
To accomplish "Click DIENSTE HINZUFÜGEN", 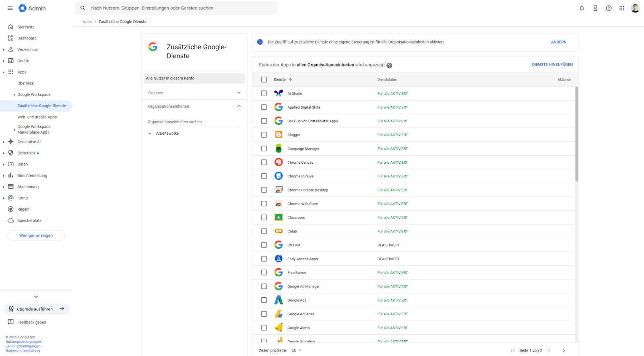I will [x=552, y=64].
